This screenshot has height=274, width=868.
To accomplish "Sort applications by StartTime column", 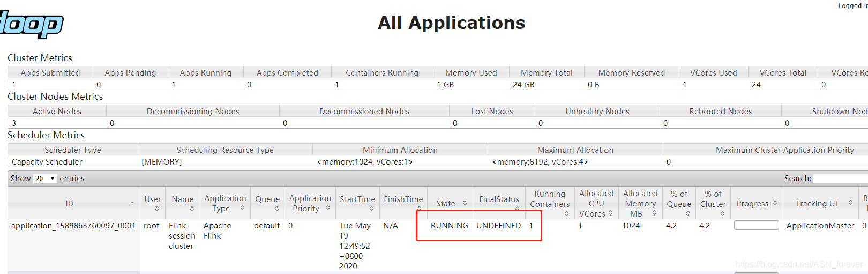I will (x=357, y=203).
